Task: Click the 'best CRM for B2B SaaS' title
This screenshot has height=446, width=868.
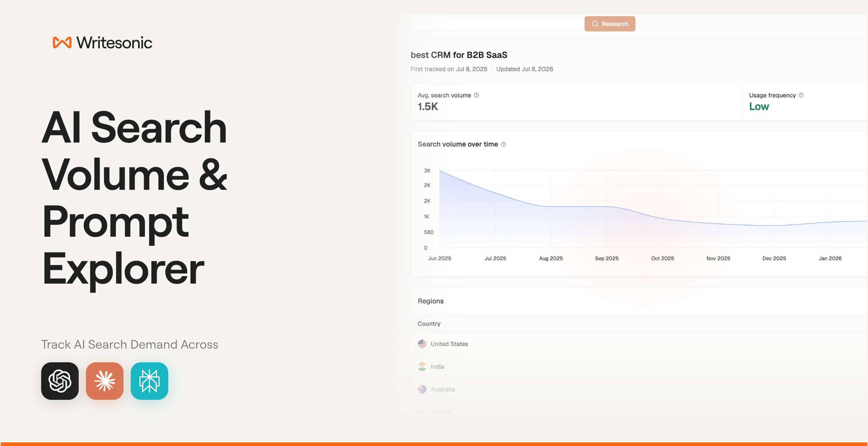Action: 459,55
